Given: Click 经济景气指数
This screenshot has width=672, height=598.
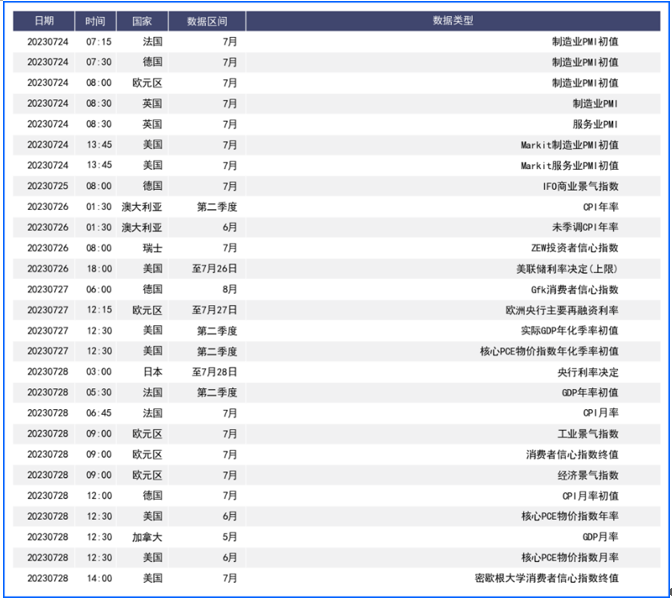Looking at the screenshot, I should pyautogui.click(x=588, y=475).
